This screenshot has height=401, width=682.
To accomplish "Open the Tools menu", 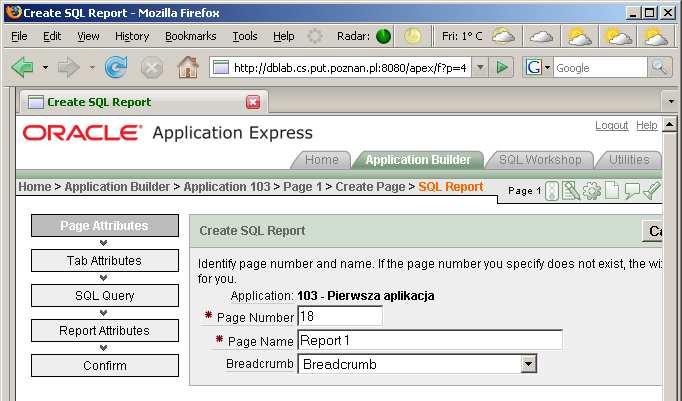I will coord(245,36).
